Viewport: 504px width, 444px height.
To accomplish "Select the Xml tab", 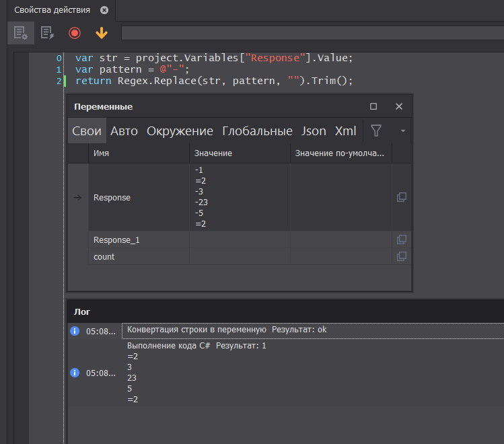I will pyautogui.click(x=345, y=131).
